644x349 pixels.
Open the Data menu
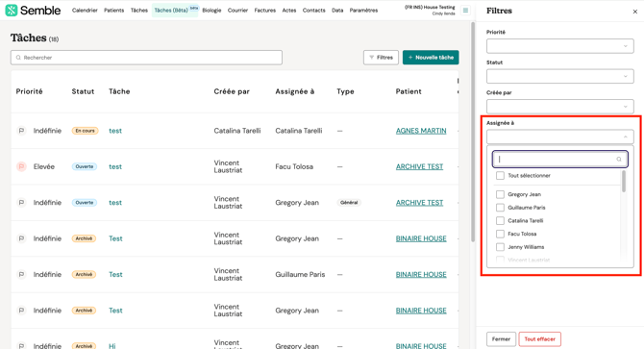pos(337,11)
